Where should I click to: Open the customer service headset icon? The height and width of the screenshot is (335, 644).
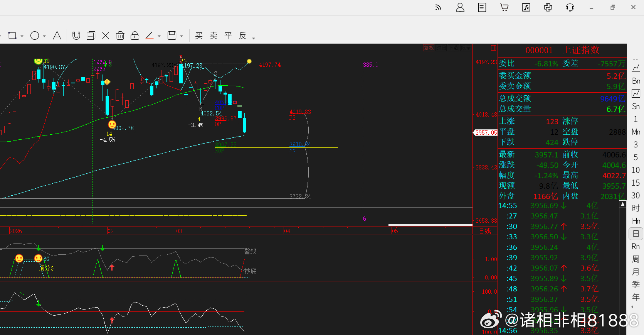coord(570,7)
